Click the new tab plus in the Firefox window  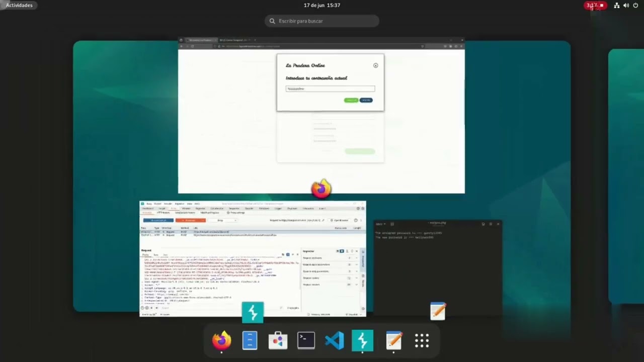pyautogui.click(x=255, y=40)
